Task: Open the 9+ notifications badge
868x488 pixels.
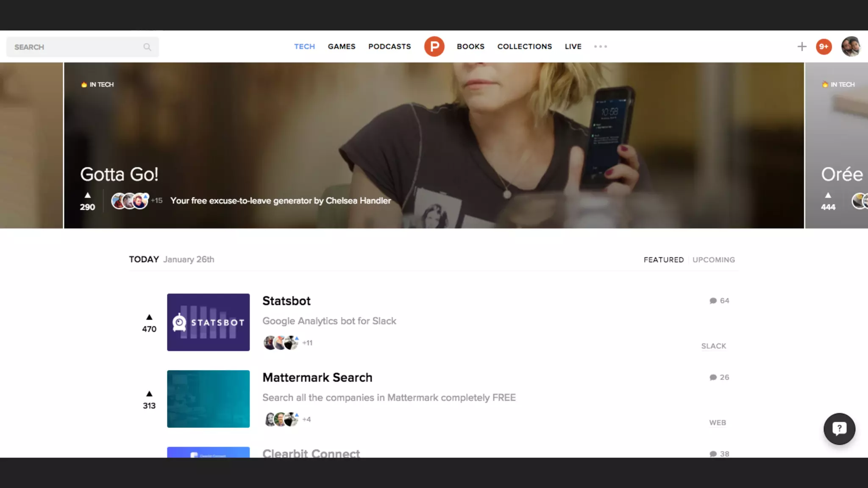Action: pyautogui.click(x=823, y=47)
